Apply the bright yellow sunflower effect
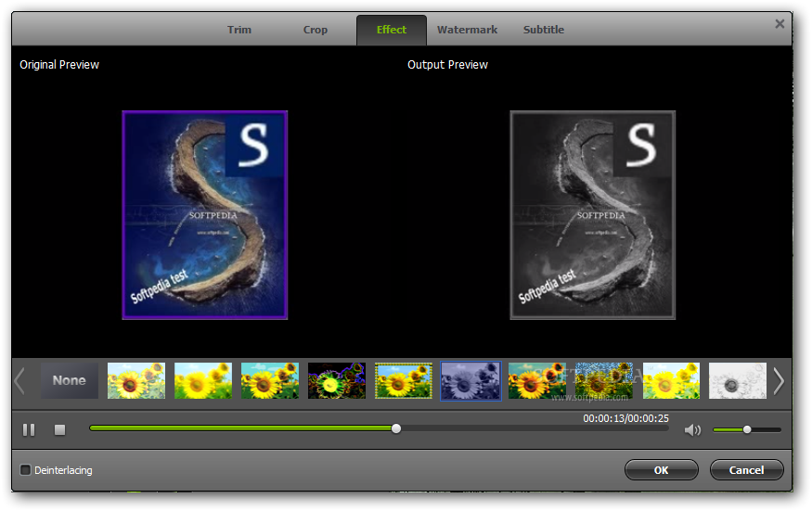This screenshot has height=511, width=812. 203,380
